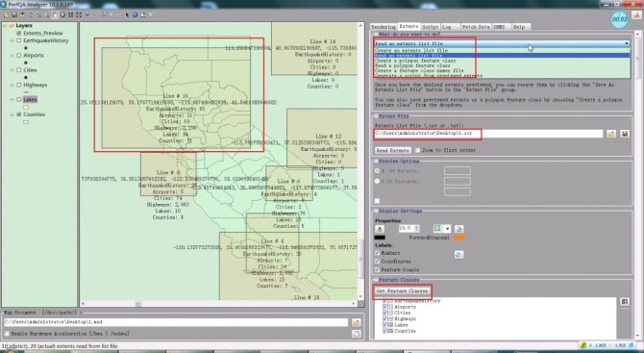Click the refresh labels icon beside Numbers
Screen dimensions: 644x353
click(x=458, y=255)
